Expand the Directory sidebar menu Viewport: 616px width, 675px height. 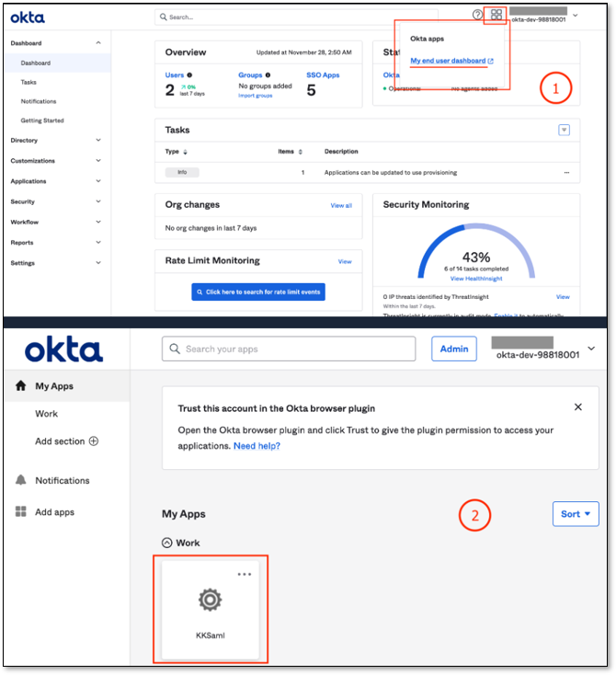98,140
